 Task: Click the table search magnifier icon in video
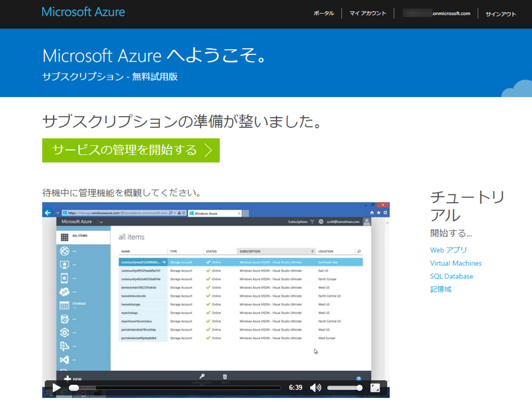359,251
